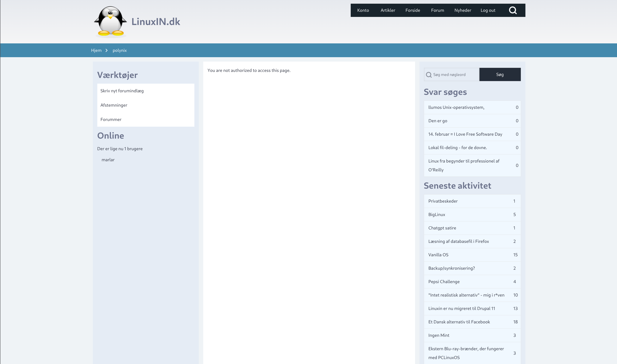The image size is (617, 364).
Task: Open the Nyheder menu item
Action: [x=463, y=10]
